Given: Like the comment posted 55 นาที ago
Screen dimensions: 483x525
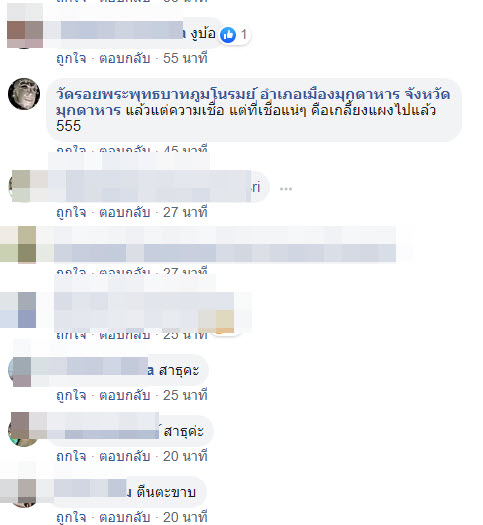Looking at the screenshot, I should point(71,59).
